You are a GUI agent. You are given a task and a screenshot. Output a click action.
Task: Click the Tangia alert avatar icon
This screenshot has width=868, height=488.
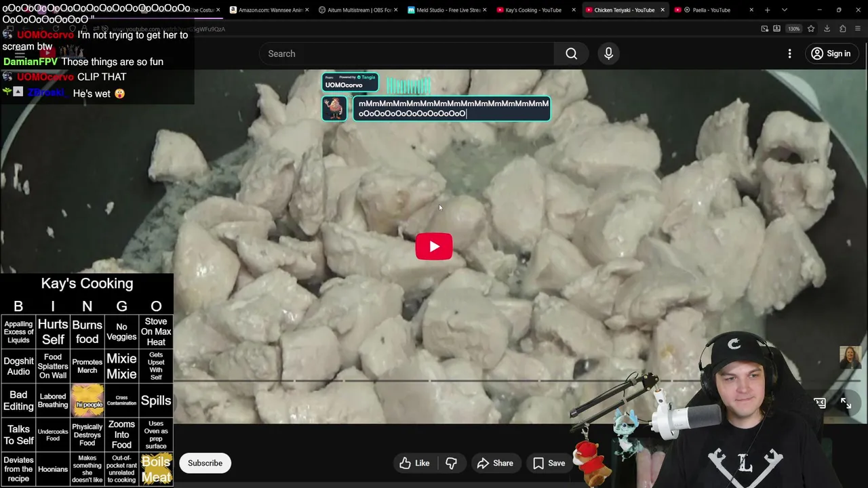coord(334,108)
